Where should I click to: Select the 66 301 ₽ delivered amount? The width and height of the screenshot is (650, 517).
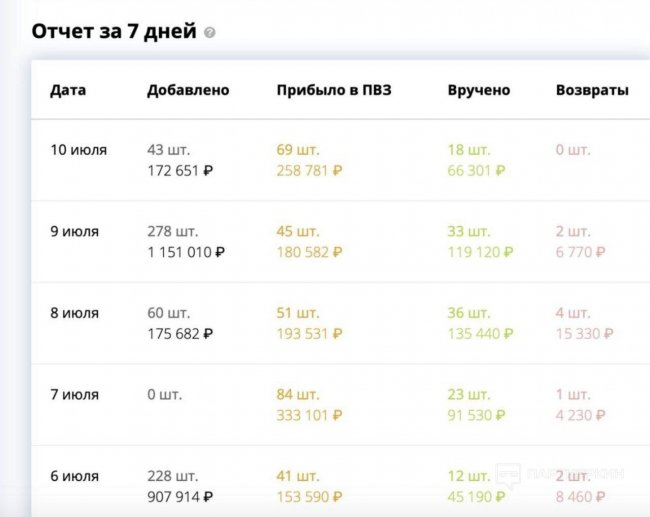pyautogui.click(x=477, y=170)
